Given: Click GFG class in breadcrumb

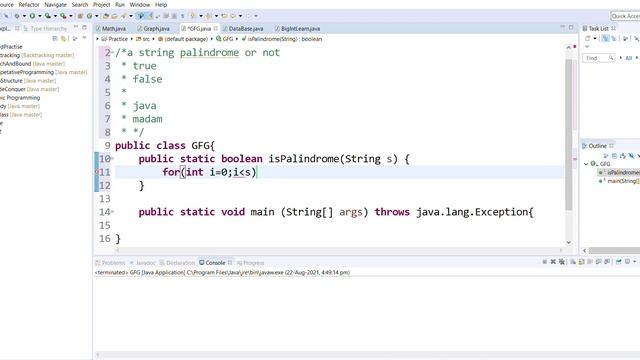Looking at the screenshot, I should 224,39.
